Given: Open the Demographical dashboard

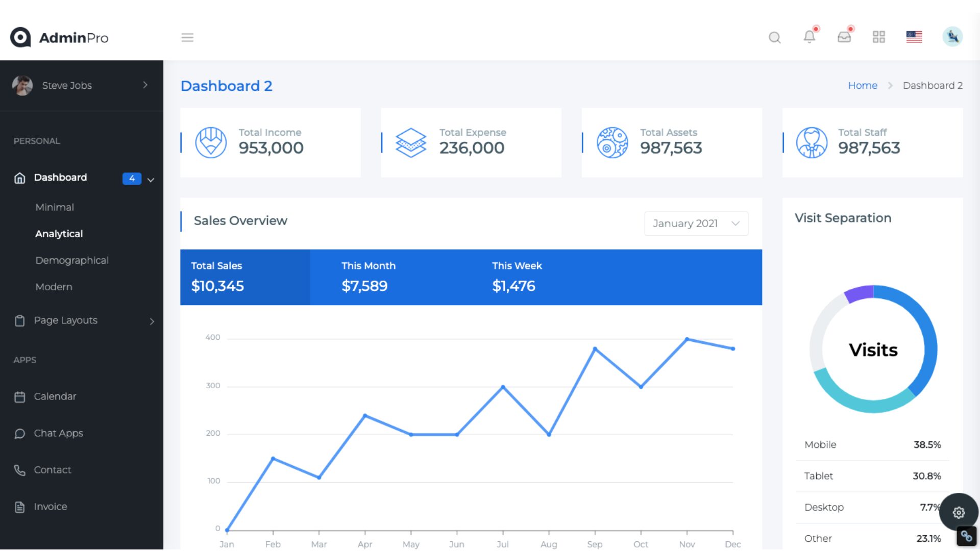Looking at the screenshot, I should pos(72,260).
